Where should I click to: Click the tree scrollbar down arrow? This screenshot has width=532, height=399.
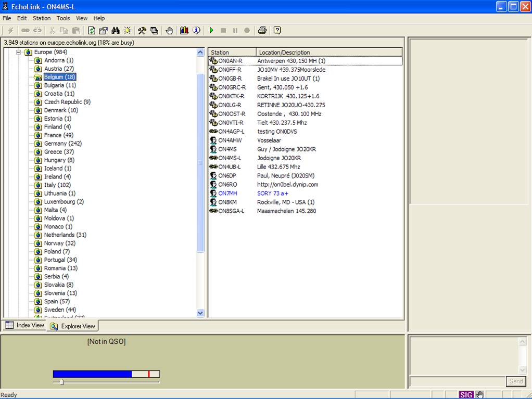200,313
